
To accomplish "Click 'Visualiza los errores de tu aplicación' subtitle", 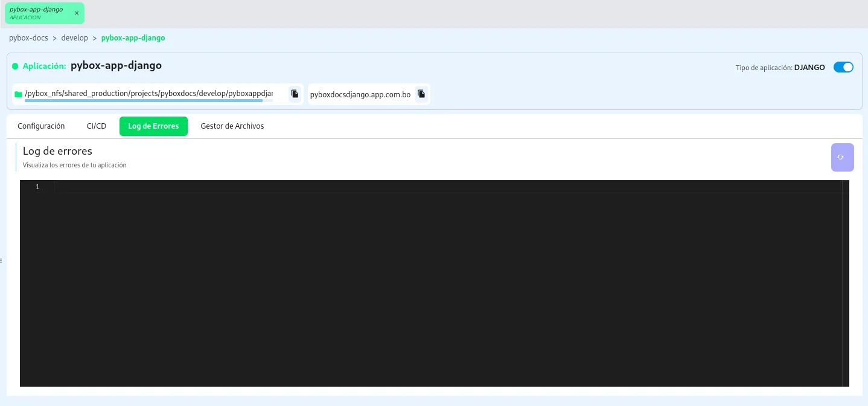I will point(75,165).
